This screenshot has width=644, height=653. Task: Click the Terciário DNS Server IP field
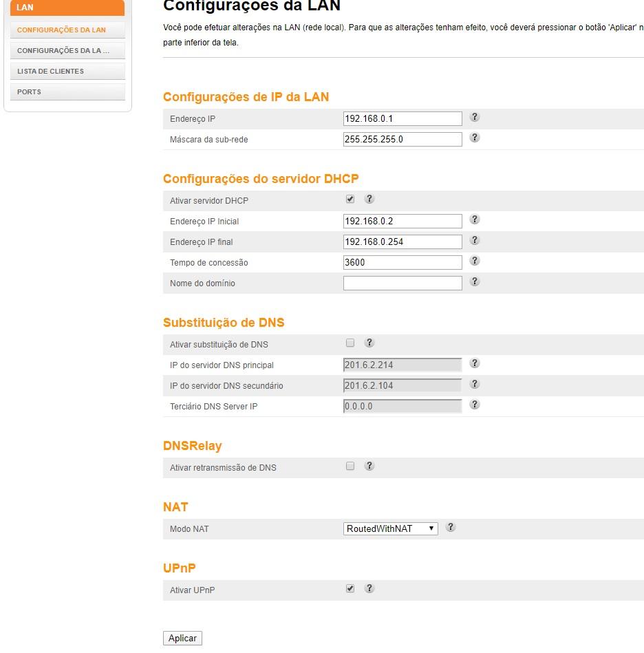(x=402, y=406)
